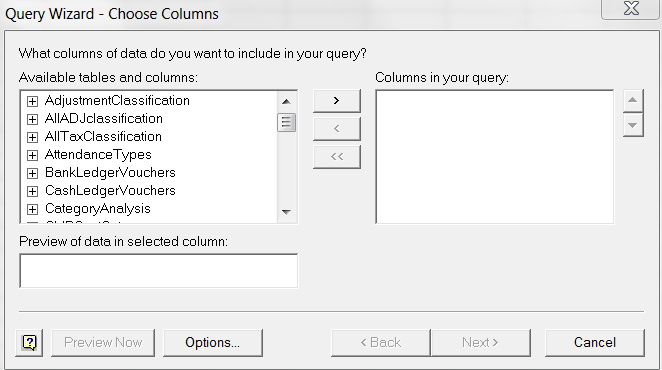The image size is (662, 370).
Task: Click inside the Columns in your query list
Action: pyautogui.click(x=494, y=157)
